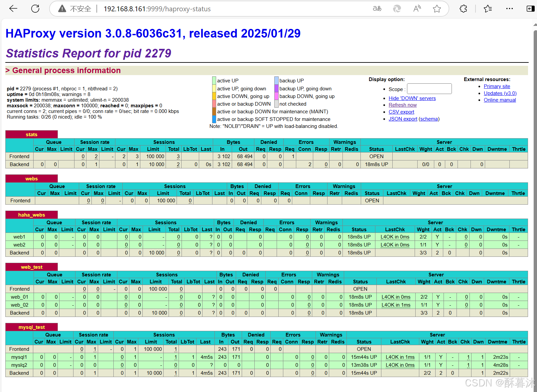Click the Statistics Report for pid 2279 title
Viewport: 537px width, 392px height.
click(88, 53)
